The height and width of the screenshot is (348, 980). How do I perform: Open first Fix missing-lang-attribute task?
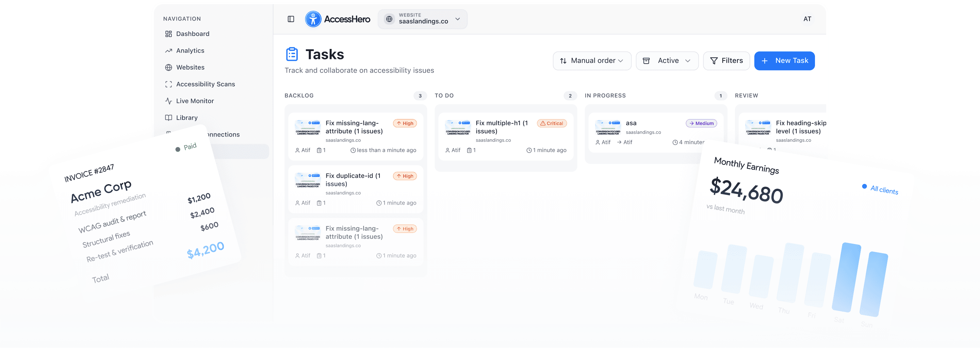pos(356,136)
